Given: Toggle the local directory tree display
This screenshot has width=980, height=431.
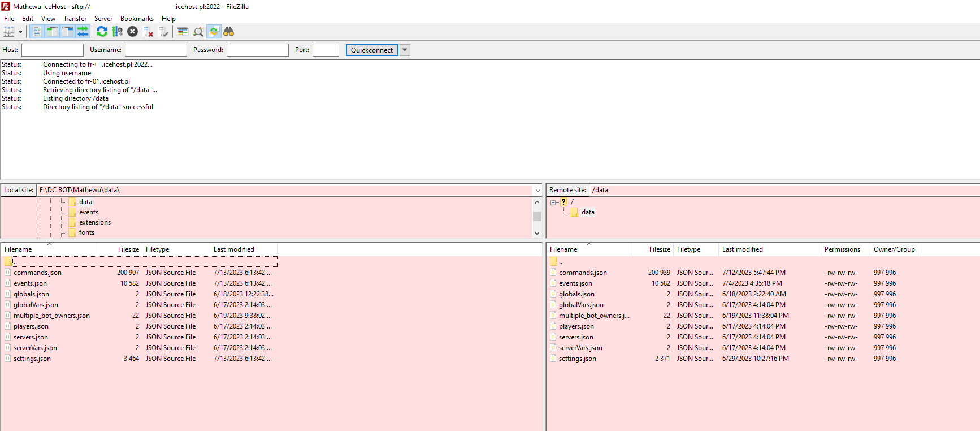Looking at the screenshot, I should [x=52, y=32].
